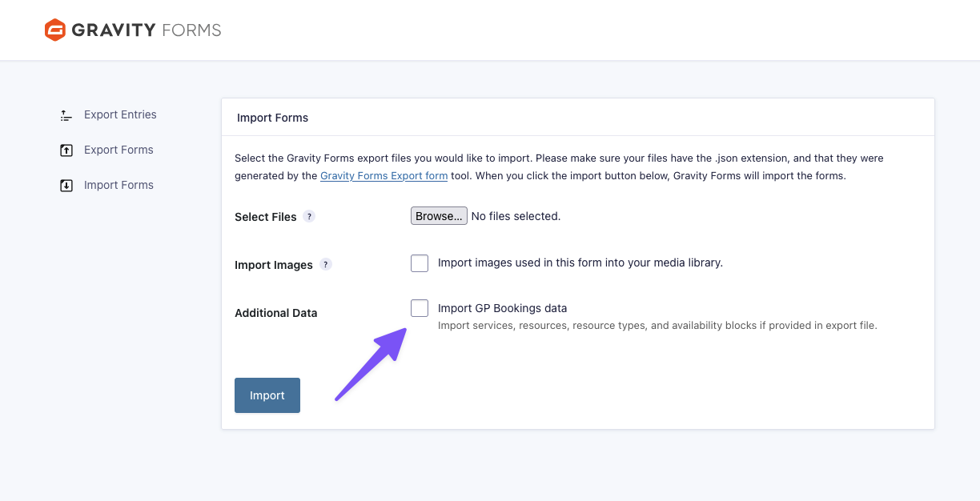Click the "Import GP Bookings data" label text
This screenshot has width=980, height=501.
502,308
